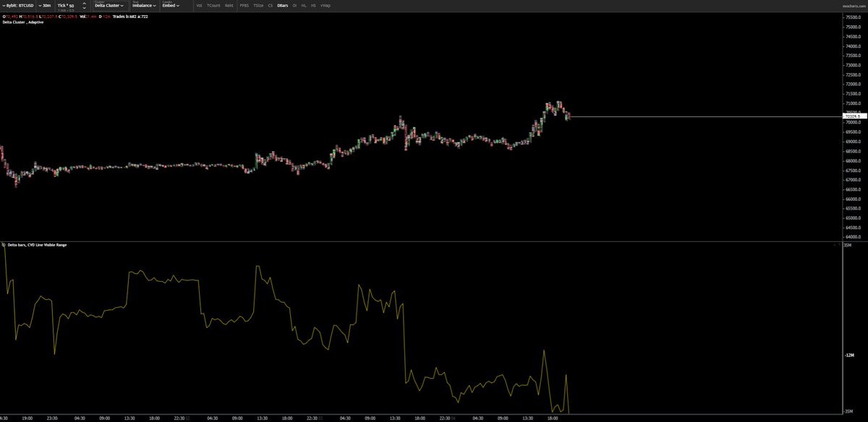Click the 64000.0 price axis label

click(852, 236)
